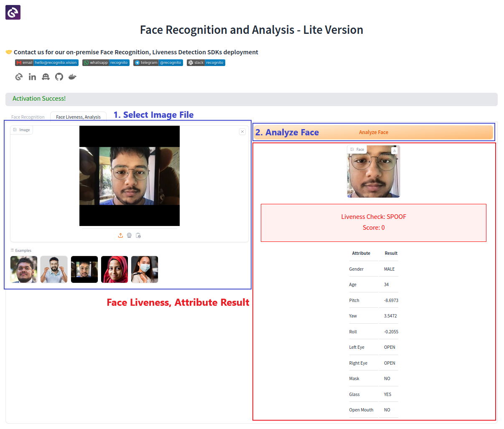Select example of woman in red hijab

115,269
